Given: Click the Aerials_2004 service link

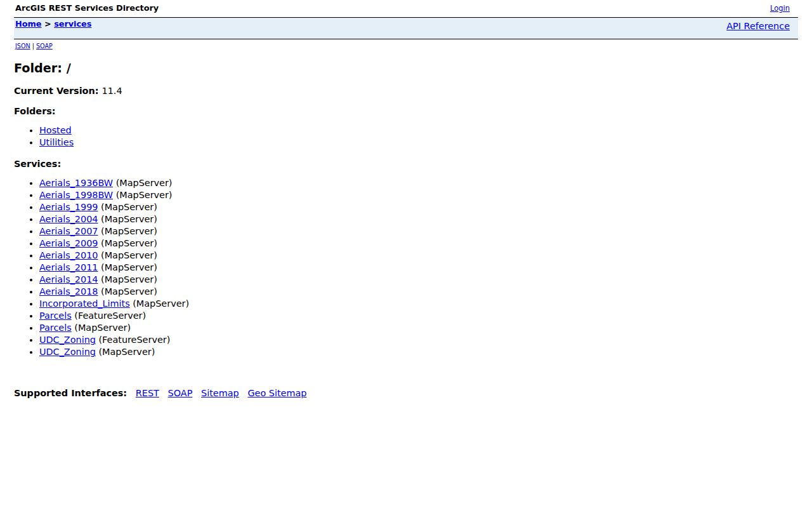Looking at the screenshot, I should (x=69, y=219).
